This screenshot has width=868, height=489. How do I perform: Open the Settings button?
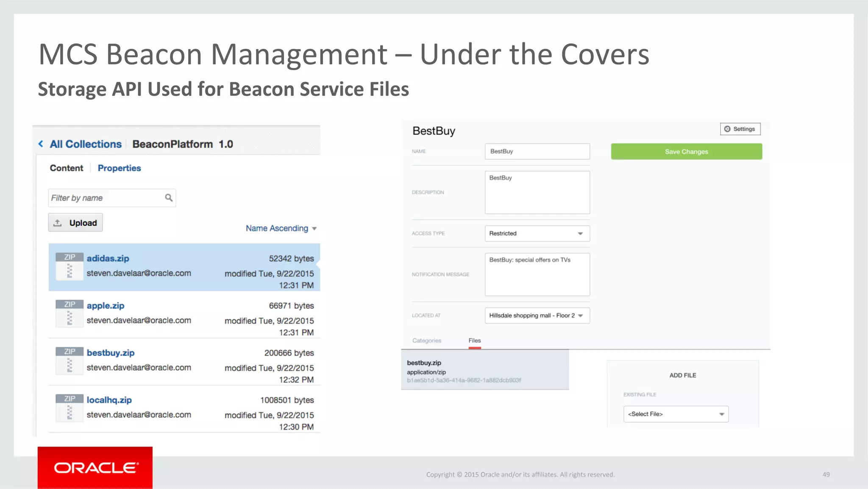(x=740, y=129)
